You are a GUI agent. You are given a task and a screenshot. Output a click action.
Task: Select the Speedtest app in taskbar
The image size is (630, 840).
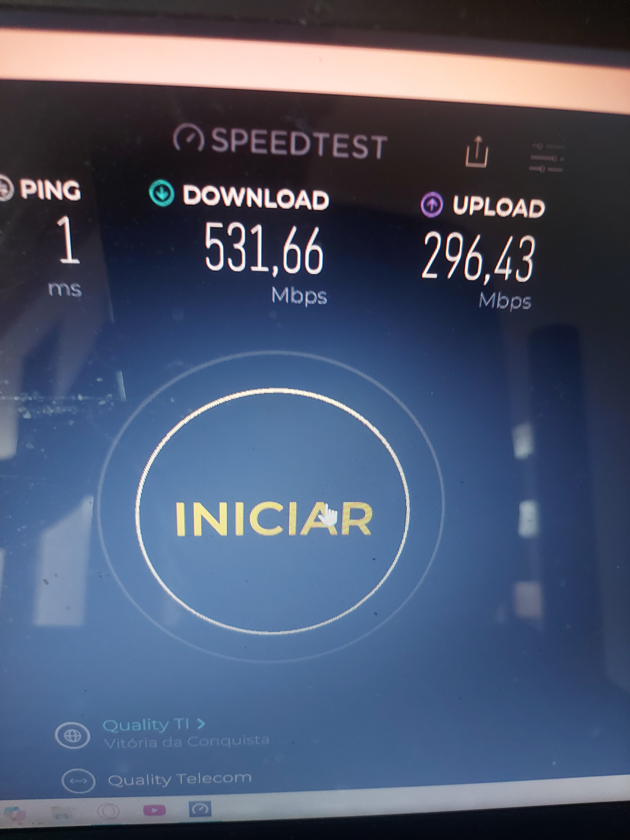coord(200,809)
